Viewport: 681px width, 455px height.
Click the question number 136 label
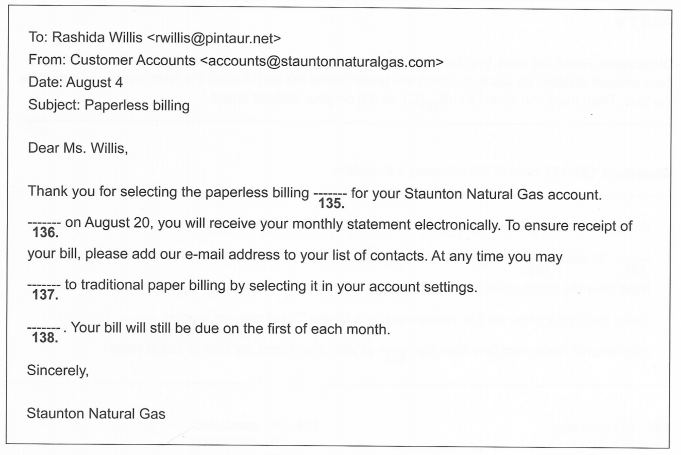coord(44,238)
